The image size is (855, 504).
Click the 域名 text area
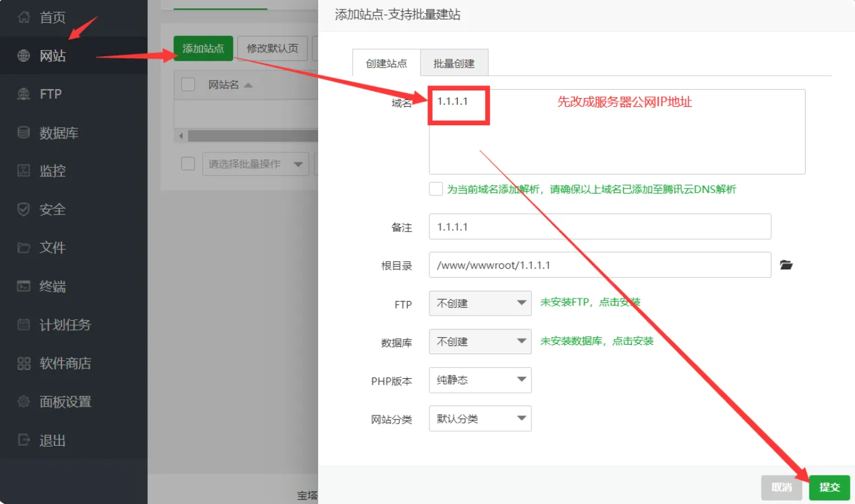(617, 132)
